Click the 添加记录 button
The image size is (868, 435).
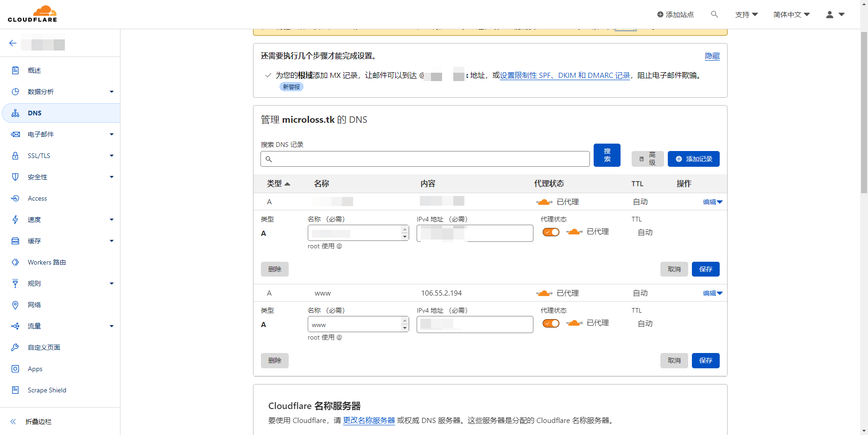(x=694, y=159)
